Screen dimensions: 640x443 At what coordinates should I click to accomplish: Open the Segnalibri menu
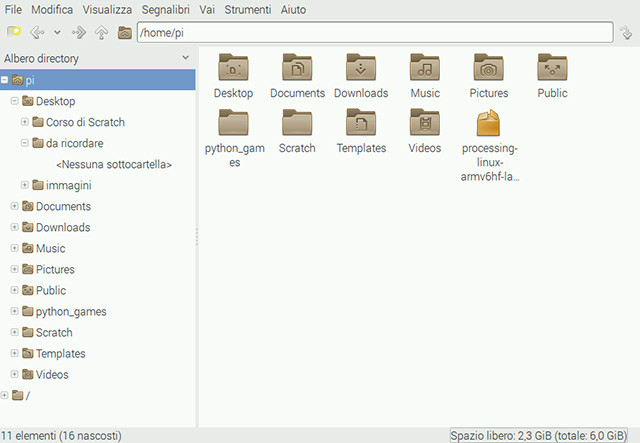coord(165,9)
